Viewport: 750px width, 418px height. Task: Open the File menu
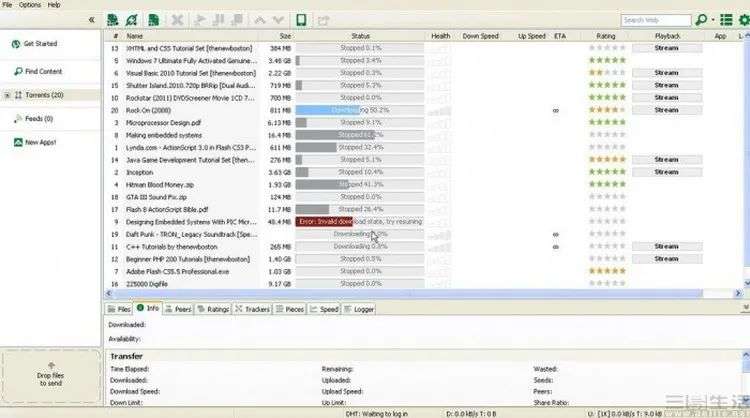tap(7, 5)
